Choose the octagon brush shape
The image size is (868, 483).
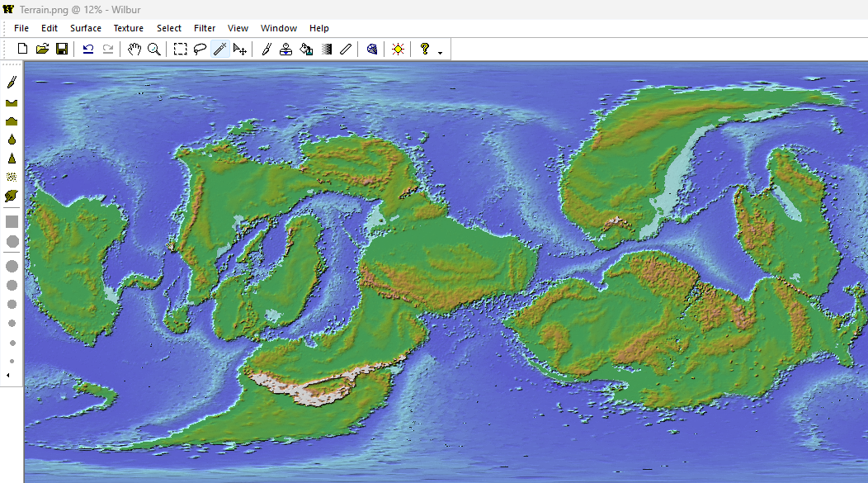[12, 241]
